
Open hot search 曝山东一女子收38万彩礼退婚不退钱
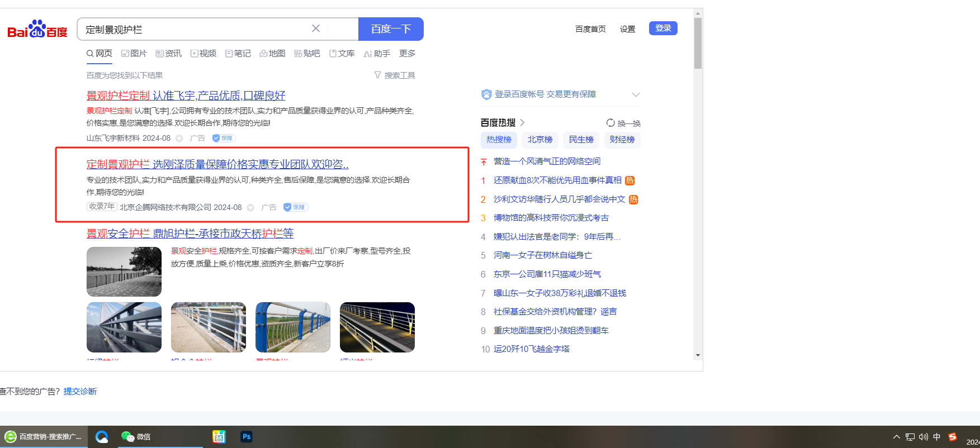(560, 293)
